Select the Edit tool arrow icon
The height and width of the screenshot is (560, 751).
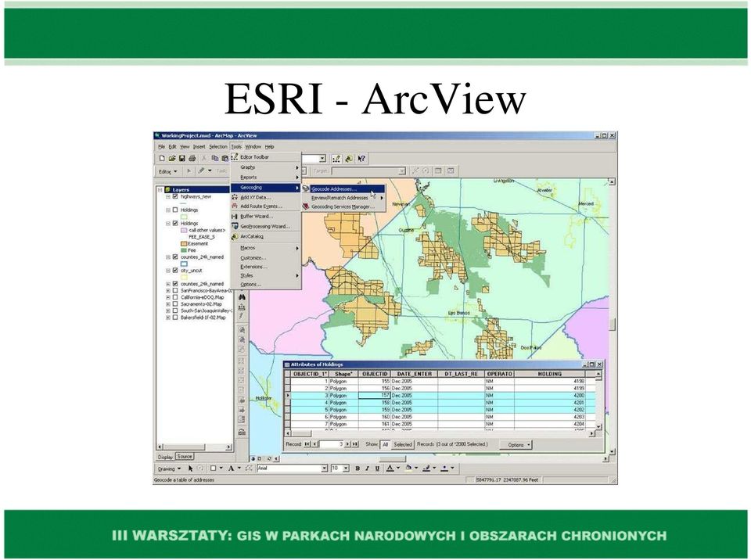tap(189, 171)
